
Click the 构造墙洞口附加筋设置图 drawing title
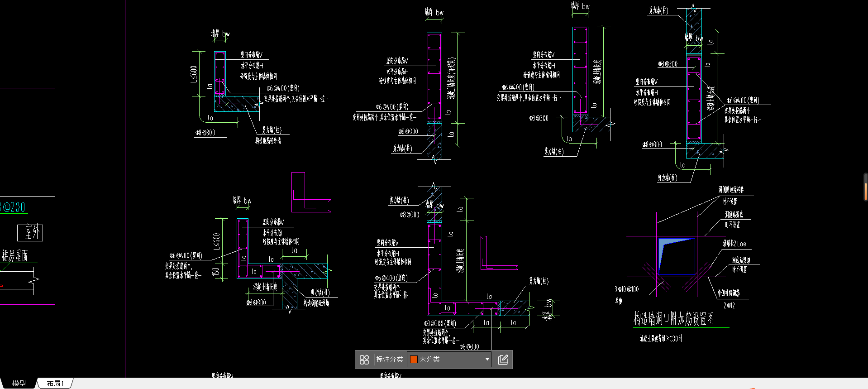[673, 319]
